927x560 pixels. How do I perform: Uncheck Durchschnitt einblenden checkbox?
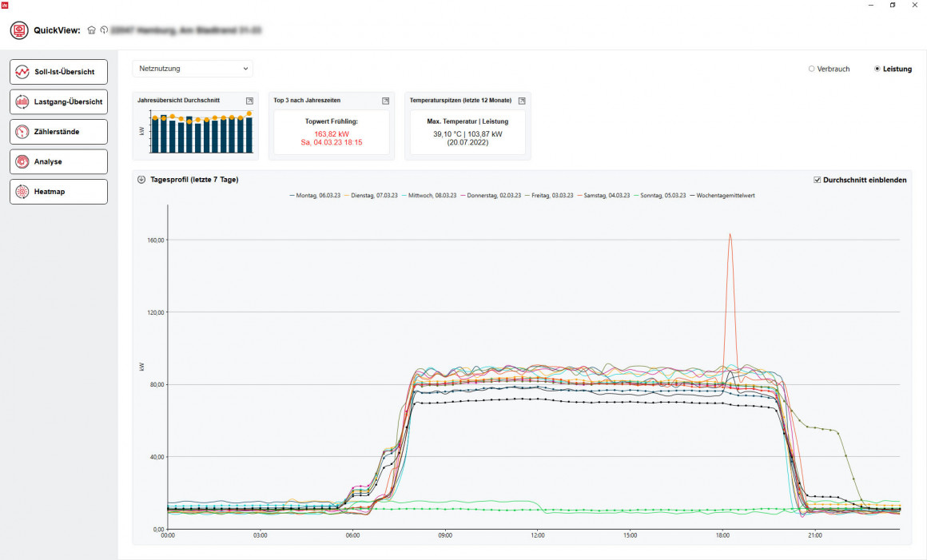[817, 180]
